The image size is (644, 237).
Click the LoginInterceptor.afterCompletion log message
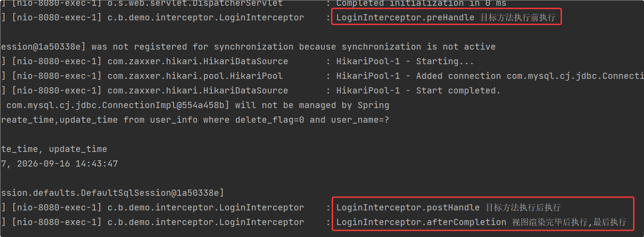click(x=481, y=222)
